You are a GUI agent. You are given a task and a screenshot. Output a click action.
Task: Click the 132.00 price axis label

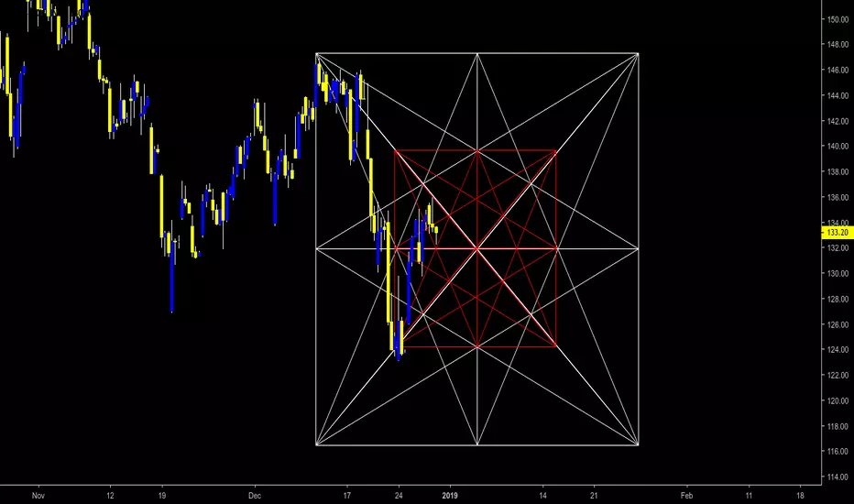click(838, 248)
